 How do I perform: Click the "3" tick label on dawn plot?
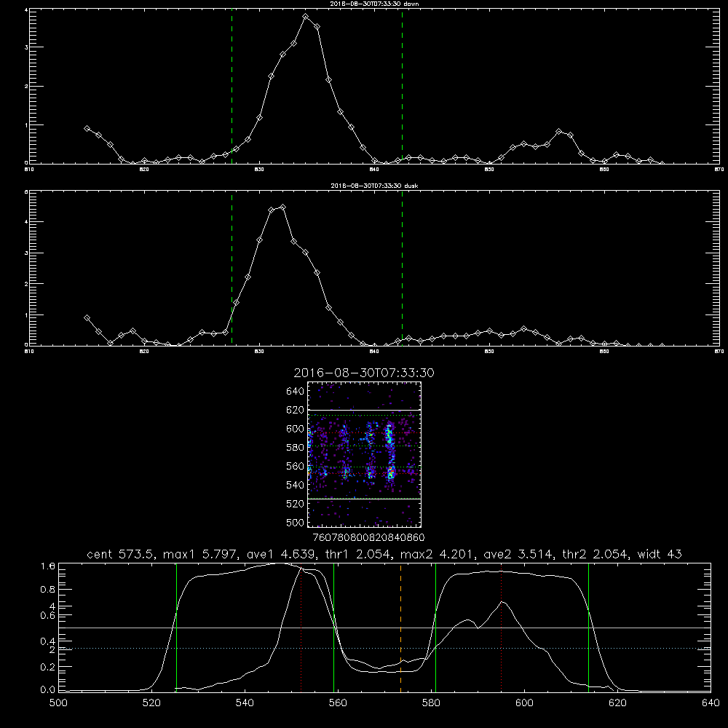(x=26, y=47)
